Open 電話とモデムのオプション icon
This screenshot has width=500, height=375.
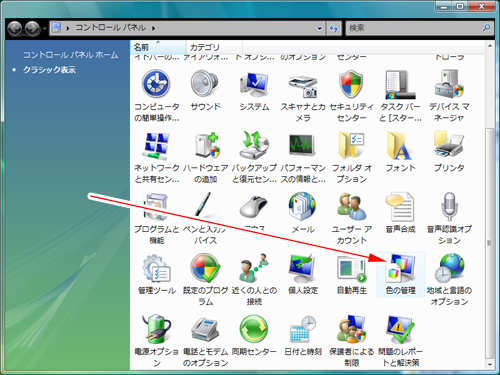click(x=205, y=330)
